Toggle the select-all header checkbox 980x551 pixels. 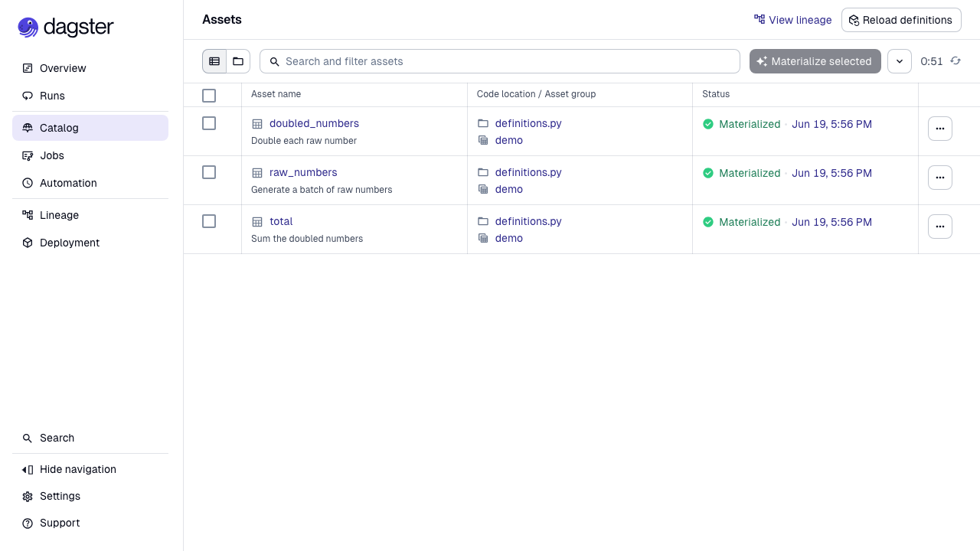click(x=209, y=96)
